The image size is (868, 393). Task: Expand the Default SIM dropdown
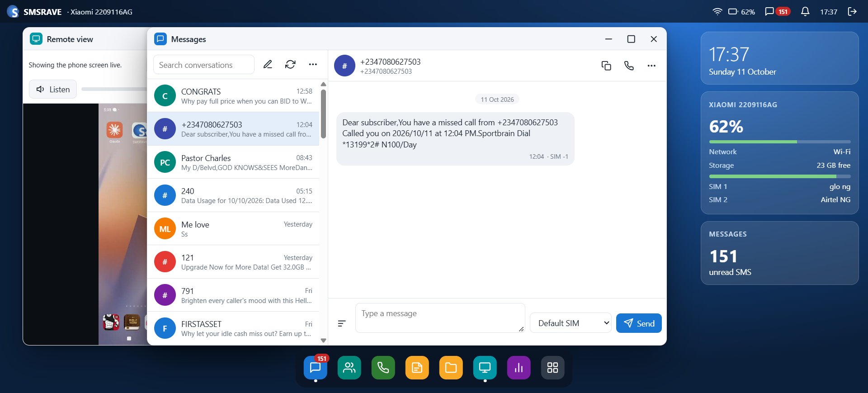click(571, 323)
